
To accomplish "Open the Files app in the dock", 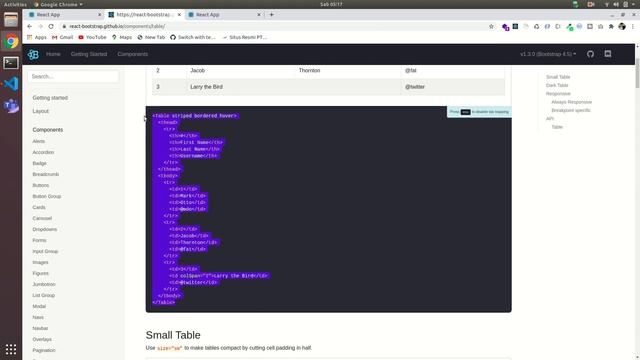I will pyautogui.click(x=11, y=20).
